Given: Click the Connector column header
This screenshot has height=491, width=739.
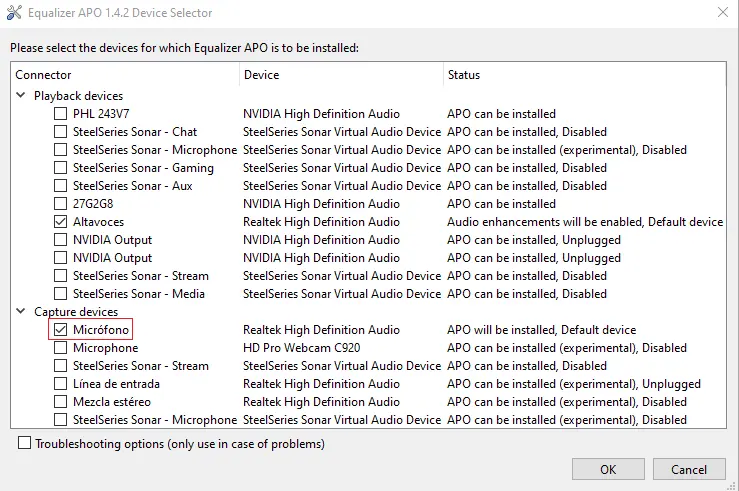Looking at the screenshot, I should point(125,75).
